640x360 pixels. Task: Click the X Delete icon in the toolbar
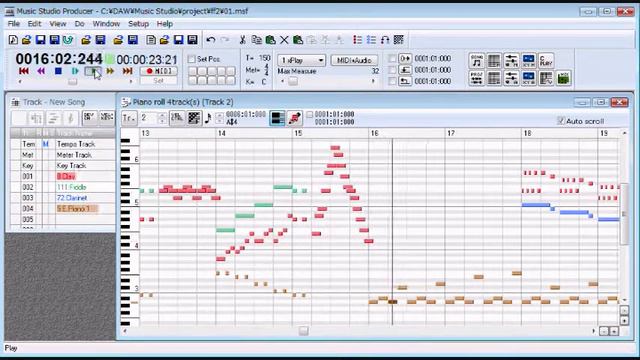pyautogui.click(x=284, y=40)
